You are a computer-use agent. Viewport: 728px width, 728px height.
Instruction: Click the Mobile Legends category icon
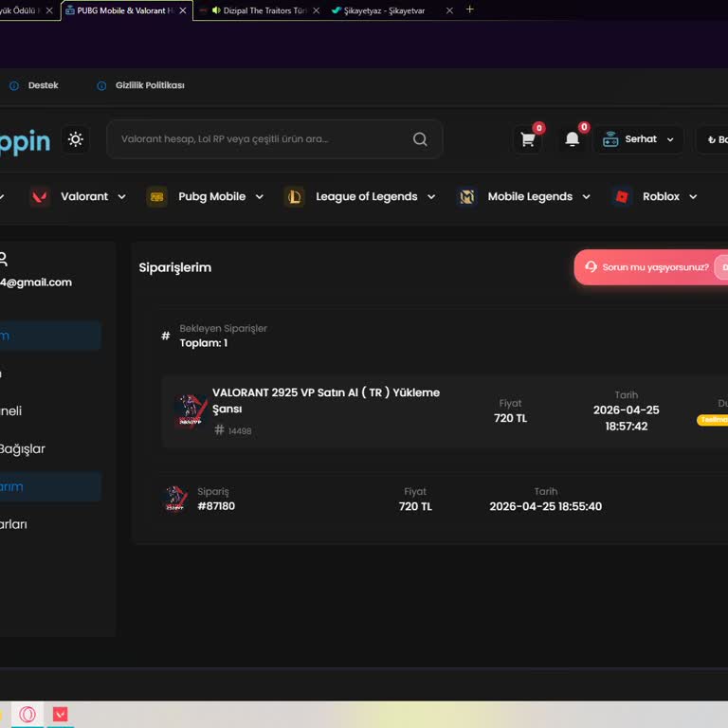(x=466, y=197)
